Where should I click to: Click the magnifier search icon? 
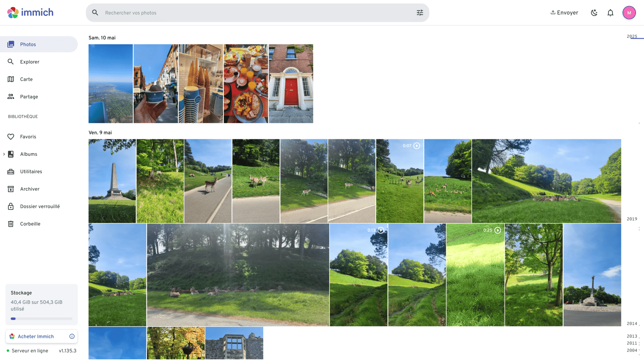coord(95,13)
